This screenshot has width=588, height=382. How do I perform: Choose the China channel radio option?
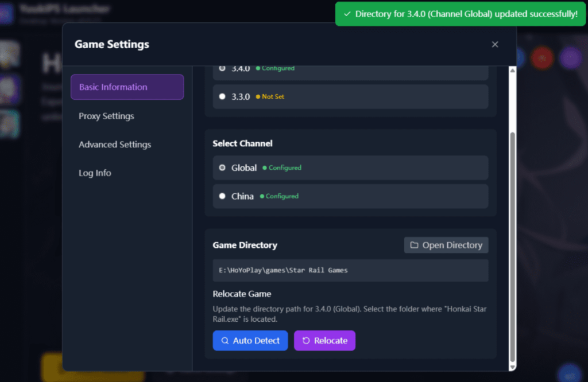coord(222,196)
